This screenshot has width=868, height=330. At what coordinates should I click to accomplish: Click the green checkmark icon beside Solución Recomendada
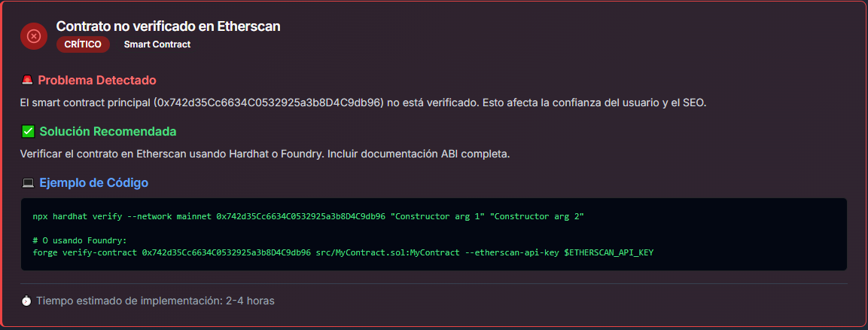tap(27, 132)
